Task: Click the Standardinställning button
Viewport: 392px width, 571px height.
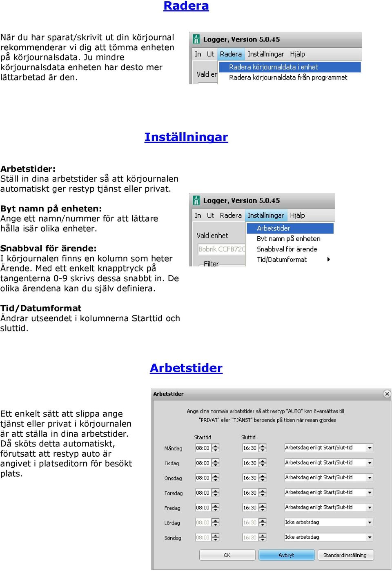Action: click(345, 555)
